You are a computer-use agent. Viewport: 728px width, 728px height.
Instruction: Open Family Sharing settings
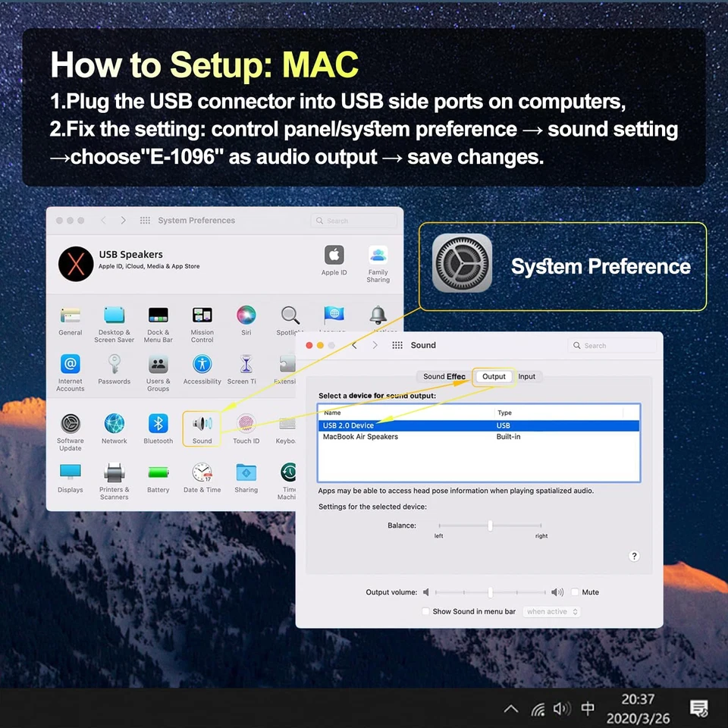tap(378, 256)
